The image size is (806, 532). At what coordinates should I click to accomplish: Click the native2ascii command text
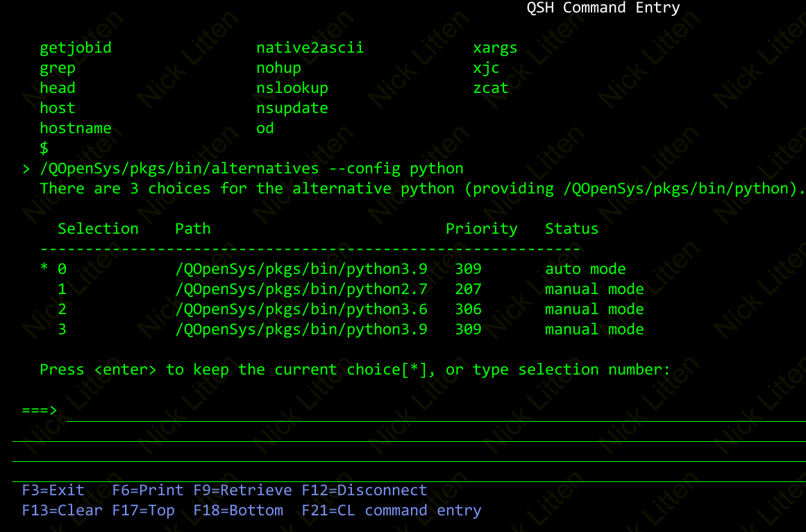click(x=310, y=48)
